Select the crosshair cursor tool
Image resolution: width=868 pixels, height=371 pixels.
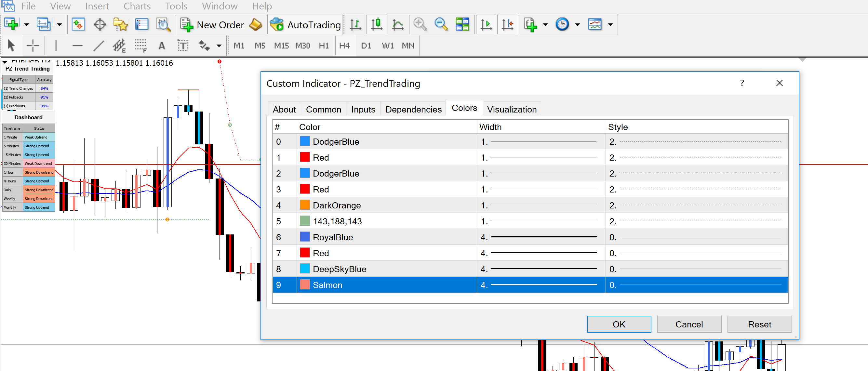tap(33, 46)
